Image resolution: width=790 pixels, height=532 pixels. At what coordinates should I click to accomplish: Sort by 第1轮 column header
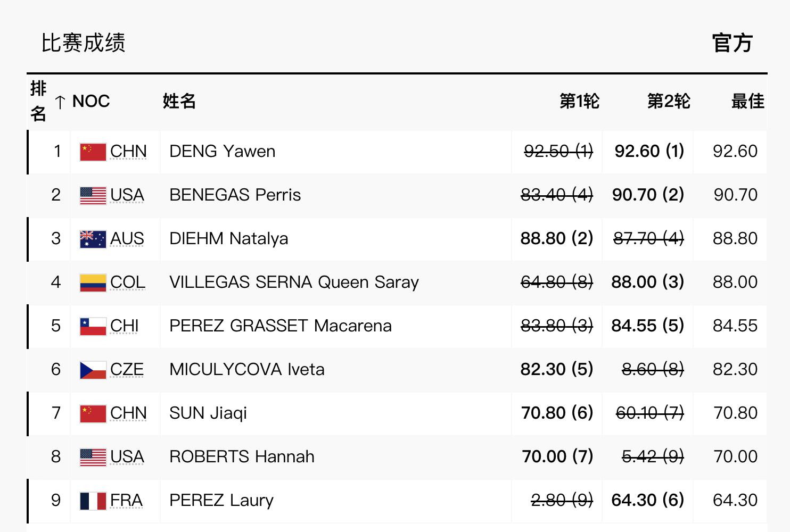point(579,101)
